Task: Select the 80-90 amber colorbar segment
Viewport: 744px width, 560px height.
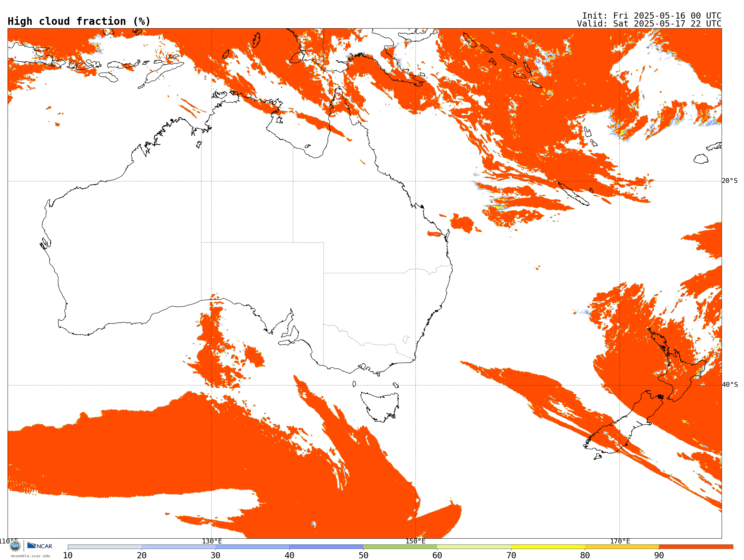Action: click(x=622, y=547)
